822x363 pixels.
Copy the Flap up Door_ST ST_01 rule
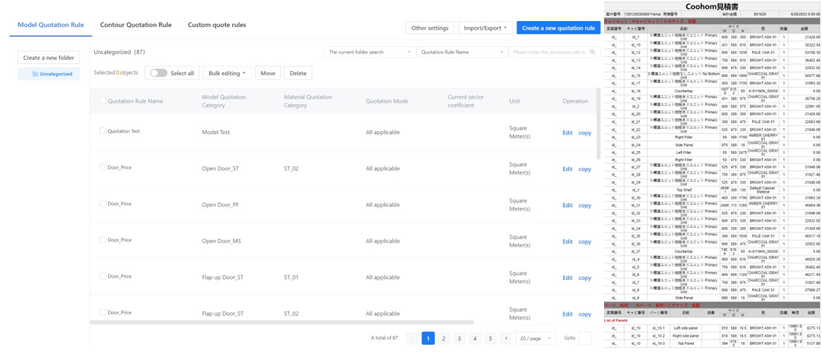585,278
